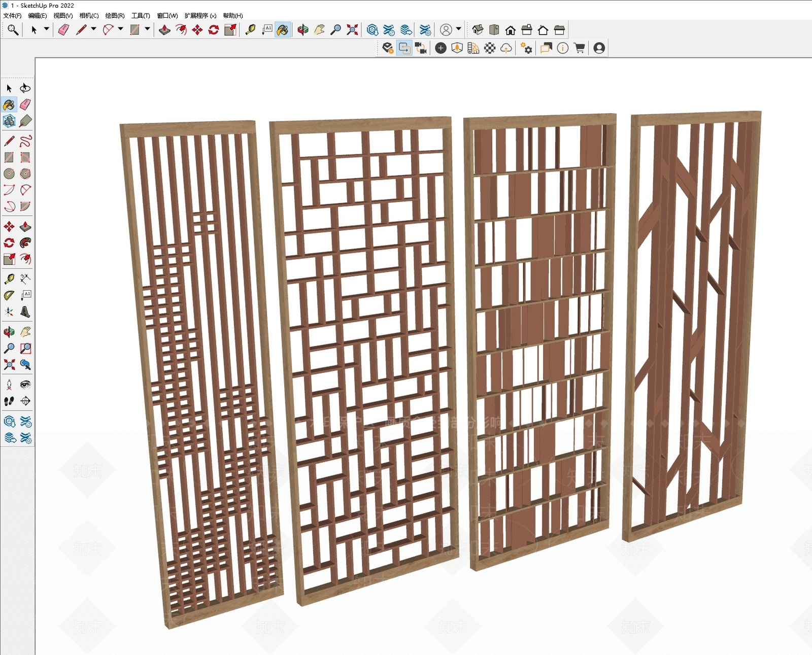Open Enscape settings gears icon
The height and width of the screenshot is (655, 812).
526,48
